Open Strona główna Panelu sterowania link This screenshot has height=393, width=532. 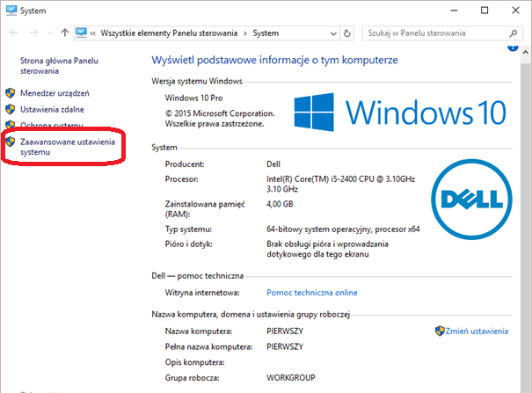pos(59,66)
